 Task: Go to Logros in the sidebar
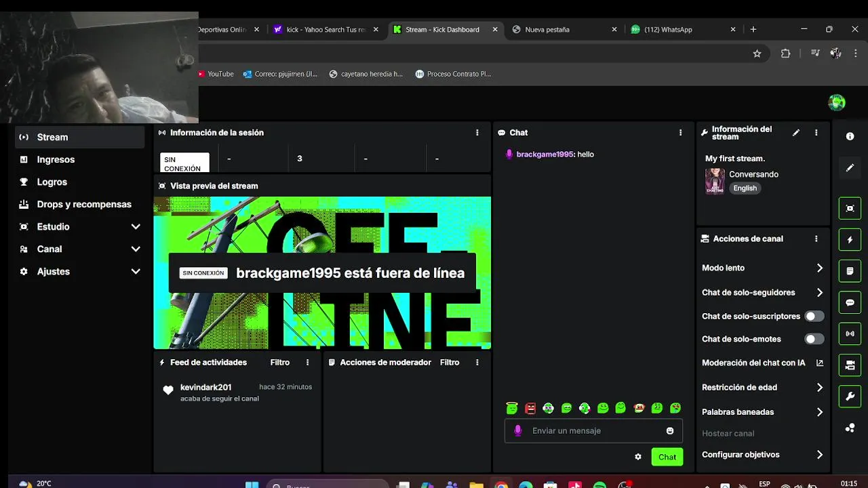coord(80,182)
